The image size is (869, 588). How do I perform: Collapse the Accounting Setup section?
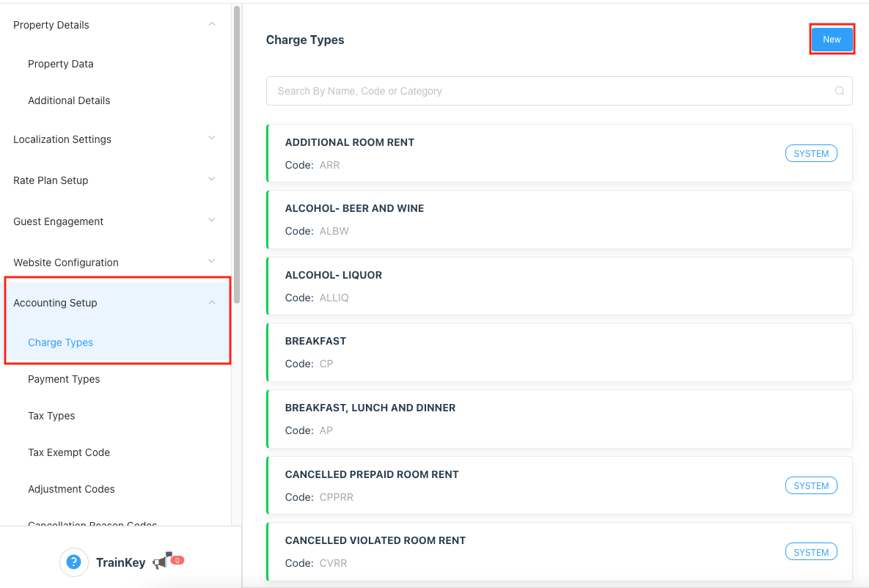(212, 303)
